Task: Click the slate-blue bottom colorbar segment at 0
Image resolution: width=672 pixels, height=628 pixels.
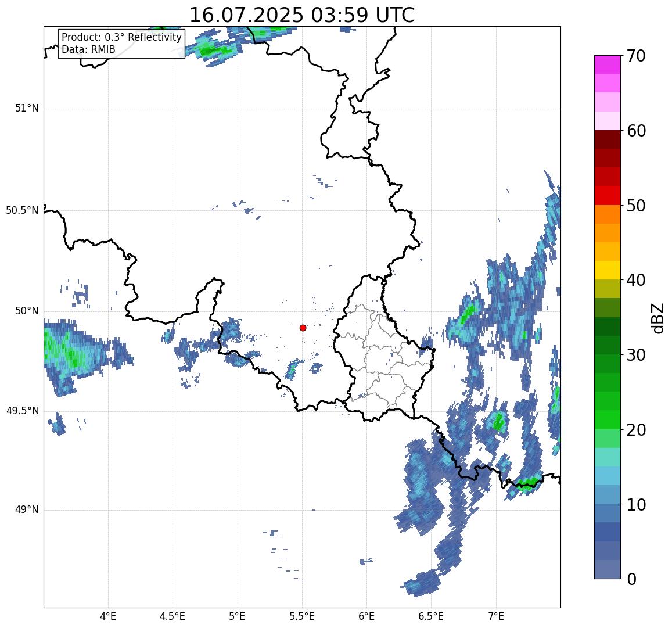Action: click(x=608, y=569)
